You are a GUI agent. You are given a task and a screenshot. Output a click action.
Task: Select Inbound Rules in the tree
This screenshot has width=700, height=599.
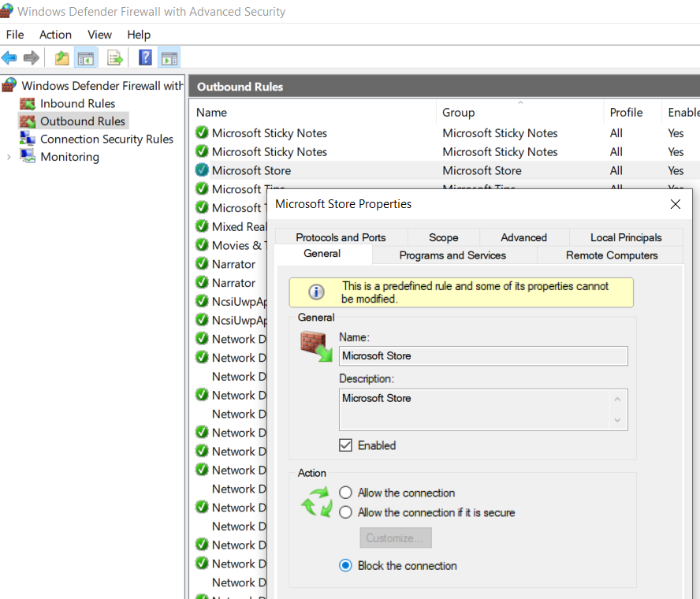(x=78, y=103)
